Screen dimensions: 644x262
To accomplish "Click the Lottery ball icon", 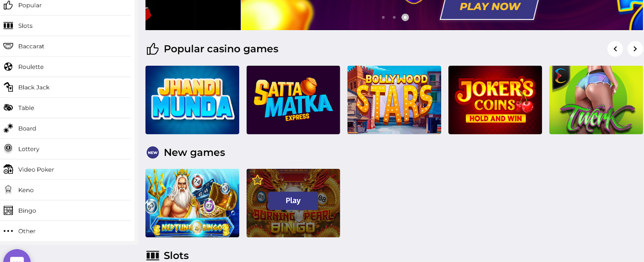I will 8,148.
